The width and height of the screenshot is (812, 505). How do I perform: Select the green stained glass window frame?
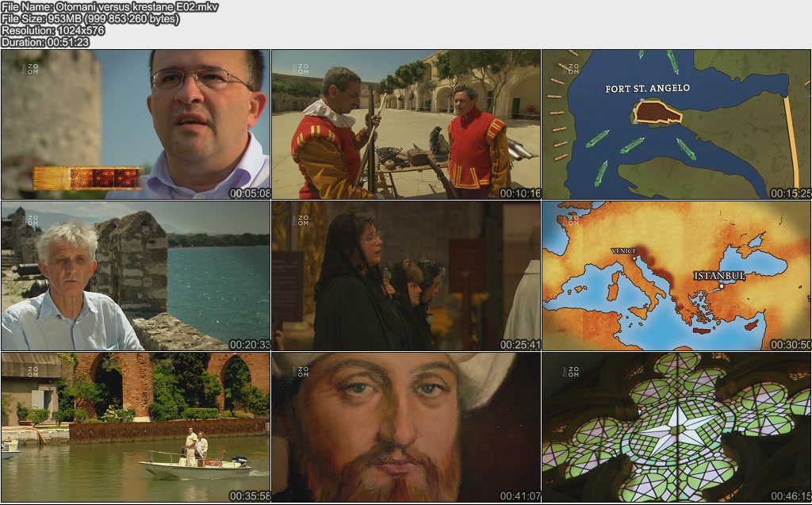676,427
